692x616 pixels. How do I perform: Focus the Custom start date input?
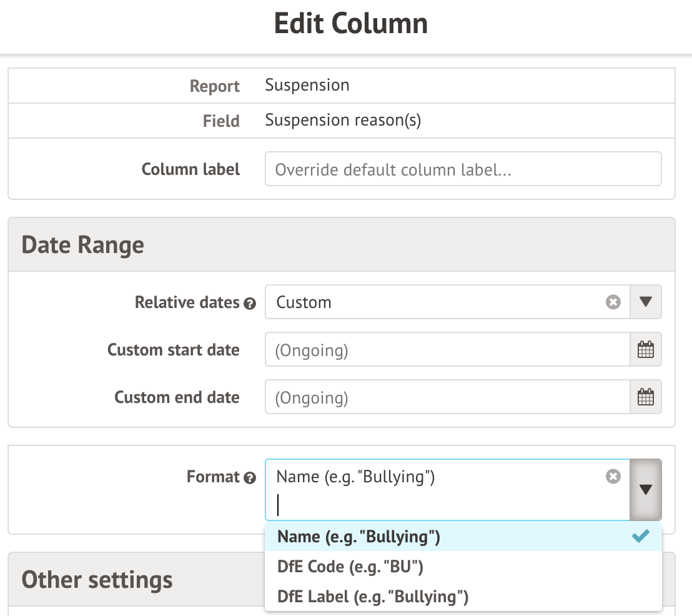[x=447, y=350]
